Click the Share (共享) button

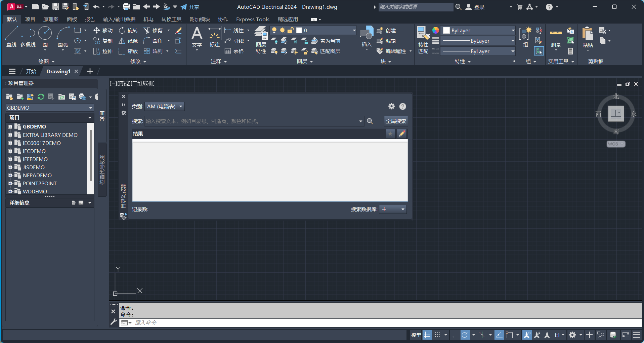click(x=190, y=7)
